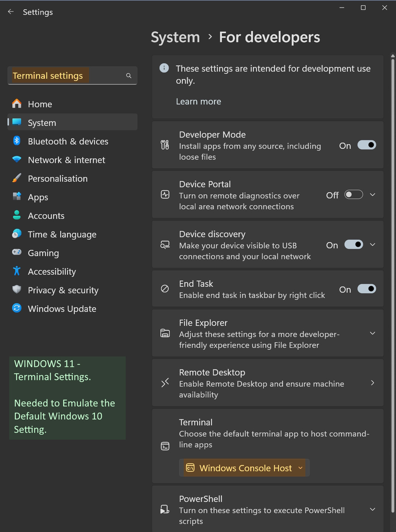Image resolution: width=396 pixels, height=532 pixels.
Task: Expand the PowerShell settings section
Action: pos(372,509)
